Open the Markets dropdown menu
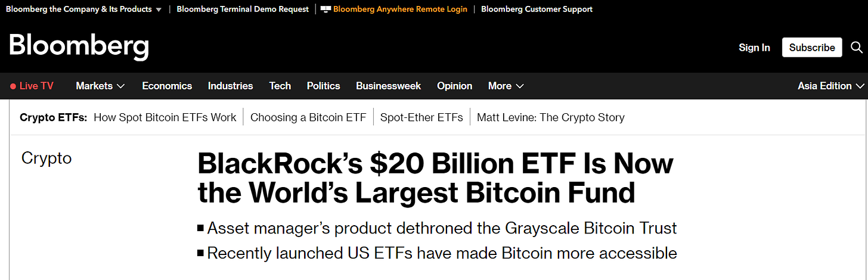Screen dimensions: 868x280 click(x=100, y=86)
